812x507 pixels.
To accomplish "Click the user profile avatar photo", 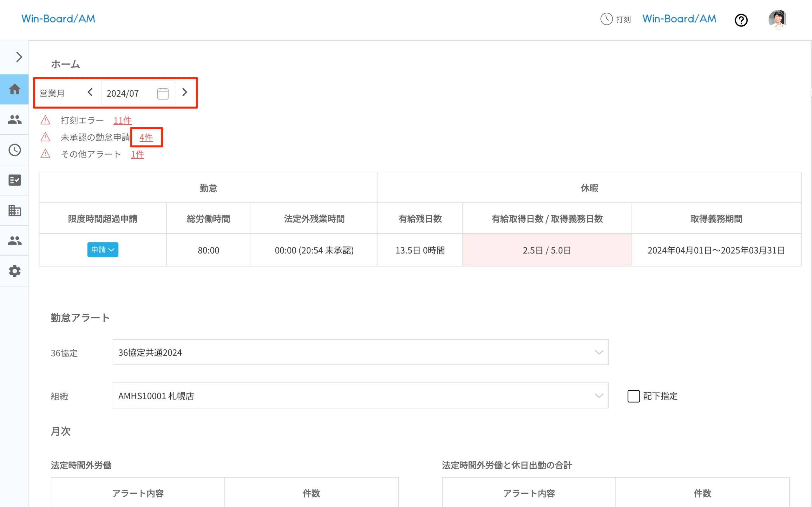I will pos(777,19).
